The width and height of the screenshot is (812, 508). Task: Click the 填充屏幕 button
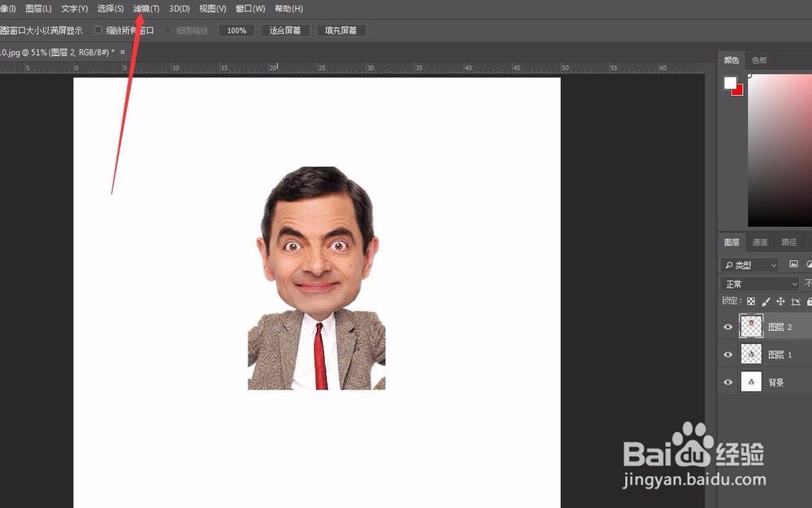pos(341,31)
